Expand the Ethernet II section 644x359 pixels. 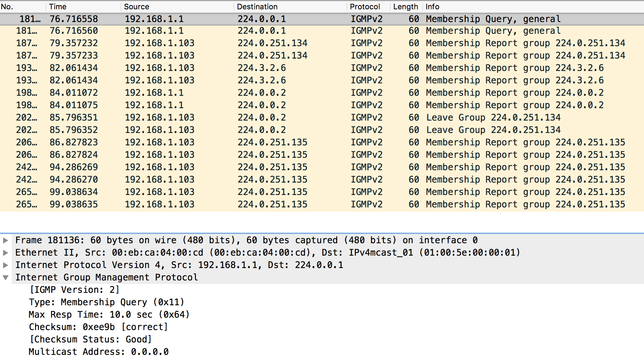6,253
